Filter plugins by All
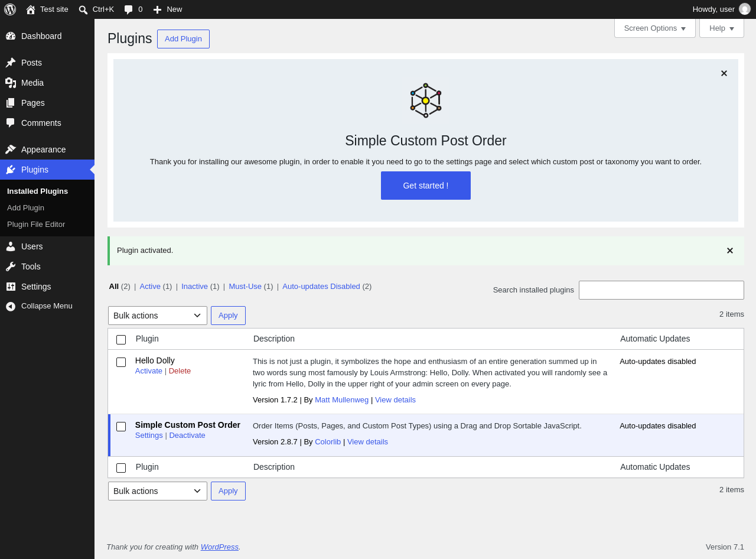The width and height of the screenshot is (756, 559). pyautogui.click(x=114, y=286)
